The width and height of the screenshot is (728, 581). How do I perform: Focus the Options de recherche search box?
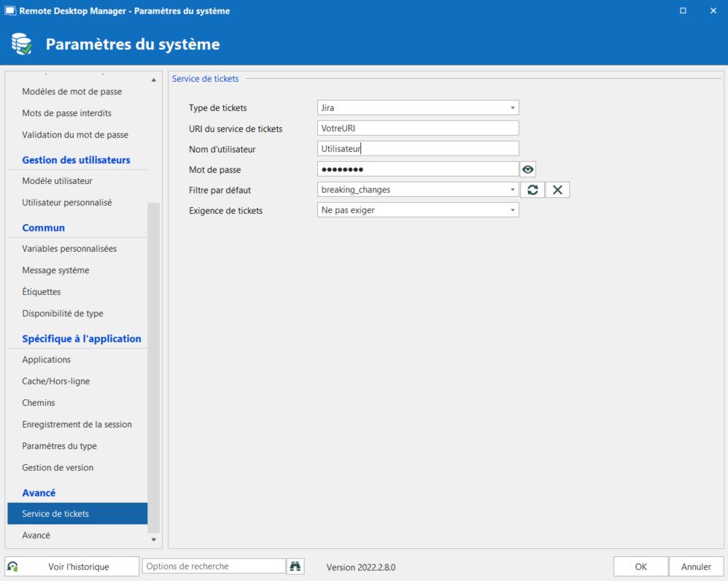tap(214, 566)
